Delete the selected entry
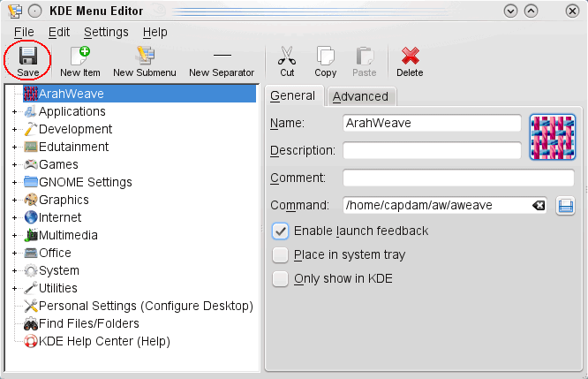Viewport: 588px width, 379px height. click(x=410, y=62)
